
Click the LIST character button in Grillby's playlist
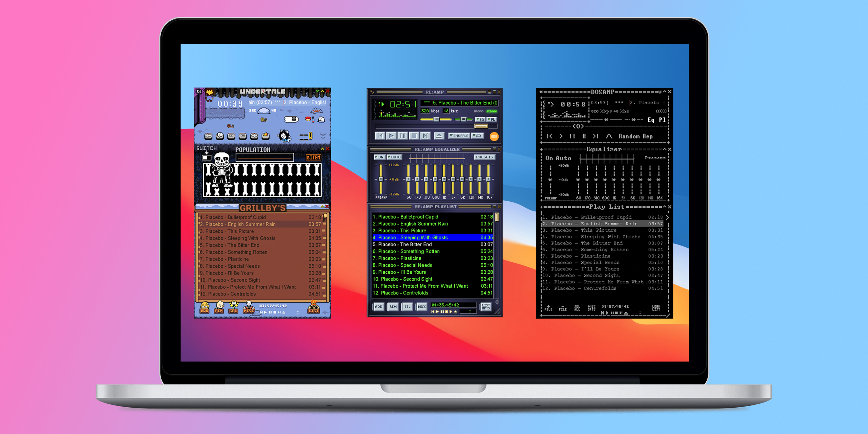313,307
